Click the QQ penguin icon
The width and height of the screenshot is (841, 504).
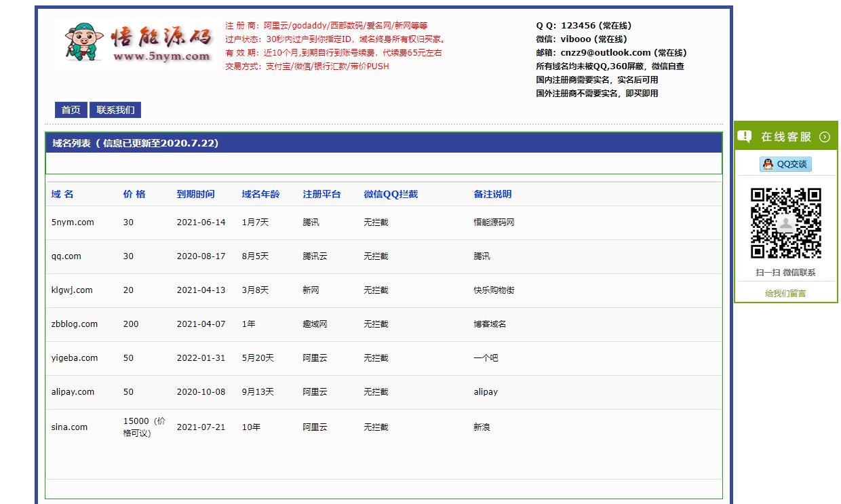pyautogui.click(x=768, y=164)
